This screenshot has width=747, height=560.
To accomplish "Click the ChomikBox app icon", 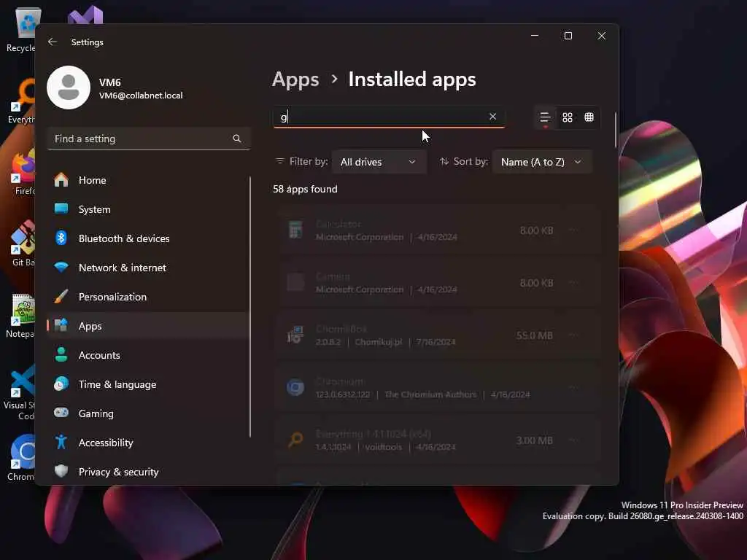I will [295, 335].
